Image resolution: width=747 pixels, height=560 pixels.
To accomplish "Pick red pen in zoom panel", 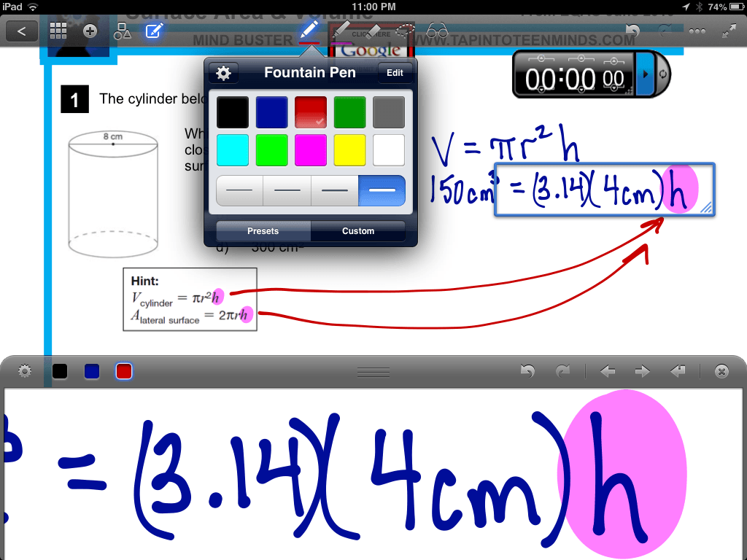I will click(x=124, y=371).
